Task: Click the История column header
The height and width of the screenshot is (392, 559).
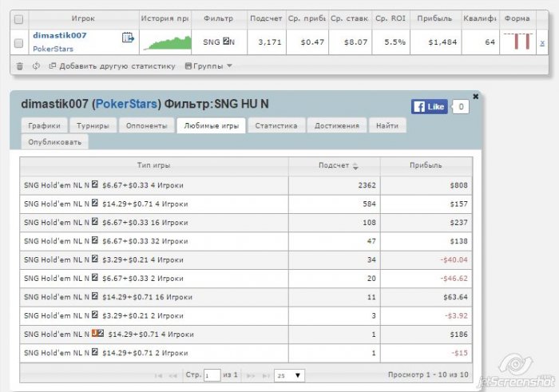Action: pos(165,18)
